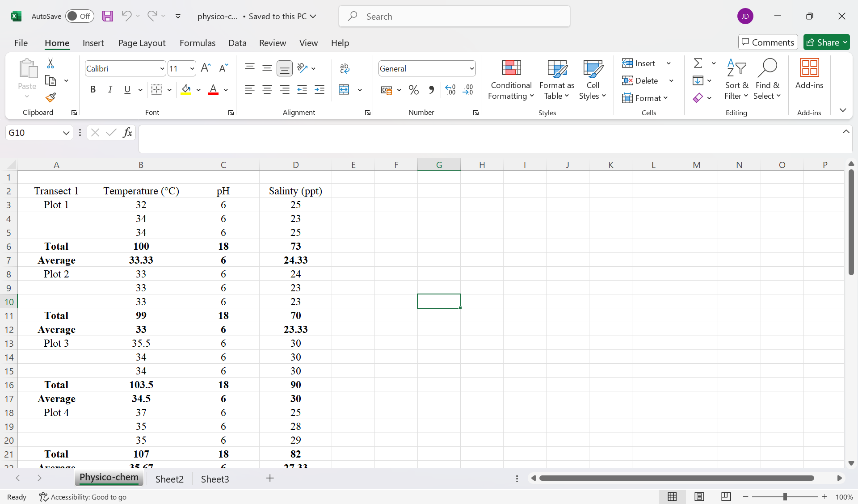Toggle Italic formatting
The image size is (858, 504).
(110, 90)
